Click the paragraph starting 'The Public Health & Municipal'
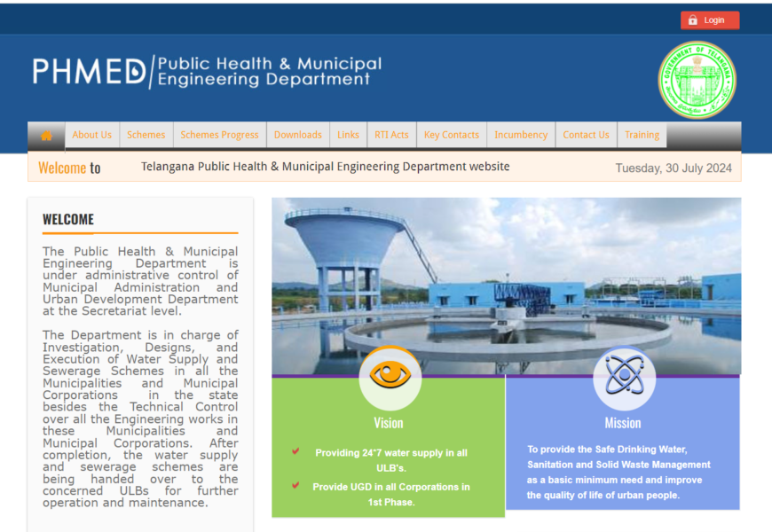The height and width of the screenshot is (532, 772). tap(140, 281)
